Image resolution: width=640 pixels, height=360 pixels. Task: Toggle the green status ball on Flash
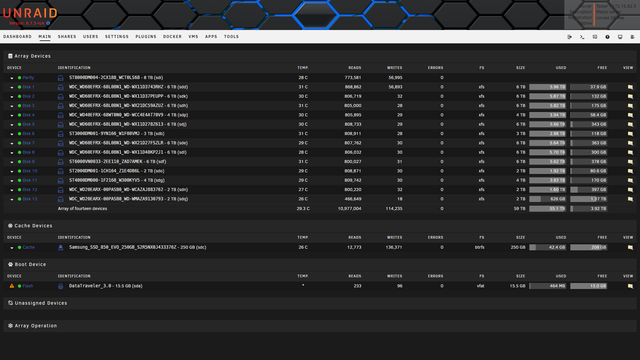[19, 286]
